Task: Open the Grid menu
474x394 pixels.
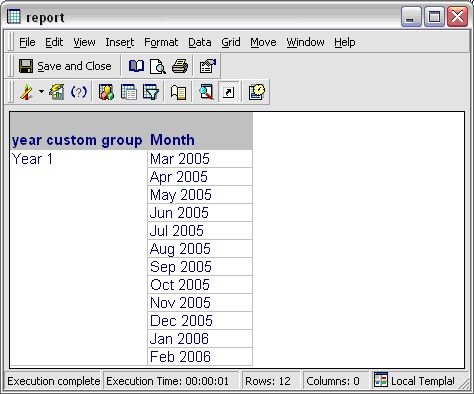Action: tap(231, 42)
